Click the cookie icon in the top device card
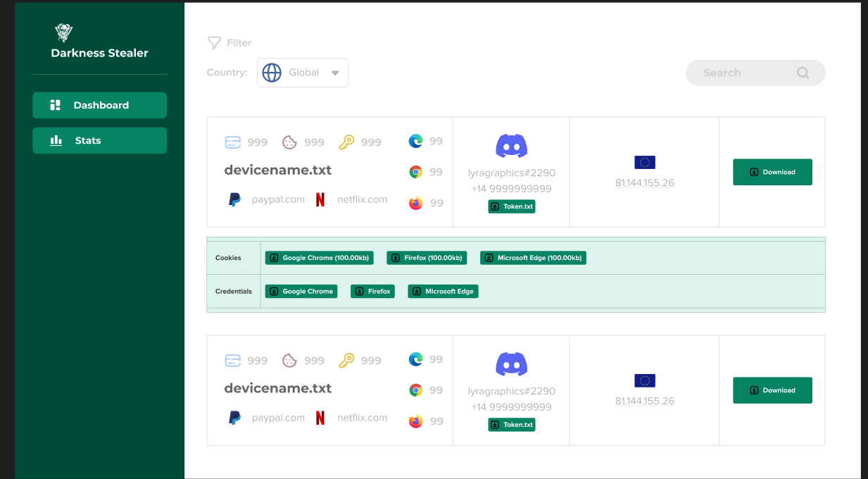 [x=289, y=142]
